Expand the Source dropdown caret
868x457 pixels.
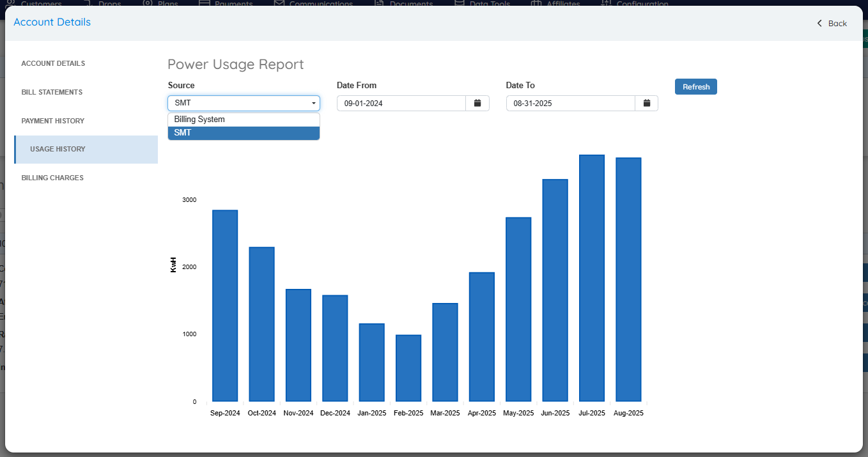[x=313, y=103]
